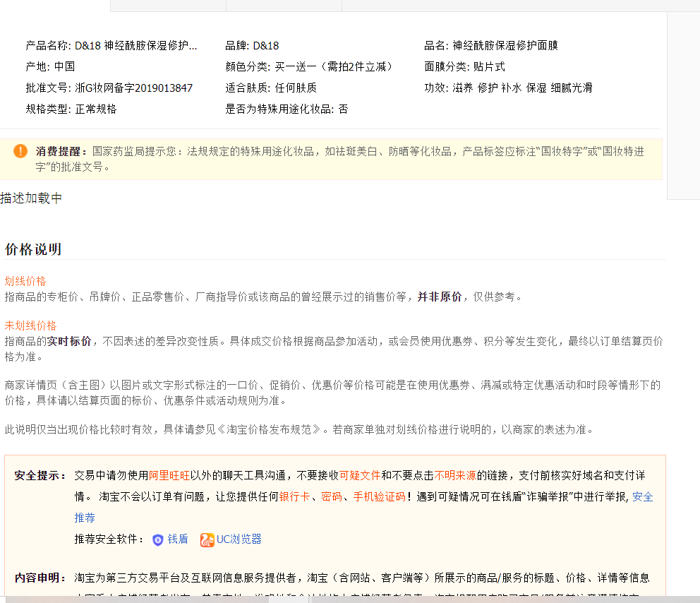Click 批准文号 浙G妆网备字2019013847
700x603 pixels.
pos(109,88)
